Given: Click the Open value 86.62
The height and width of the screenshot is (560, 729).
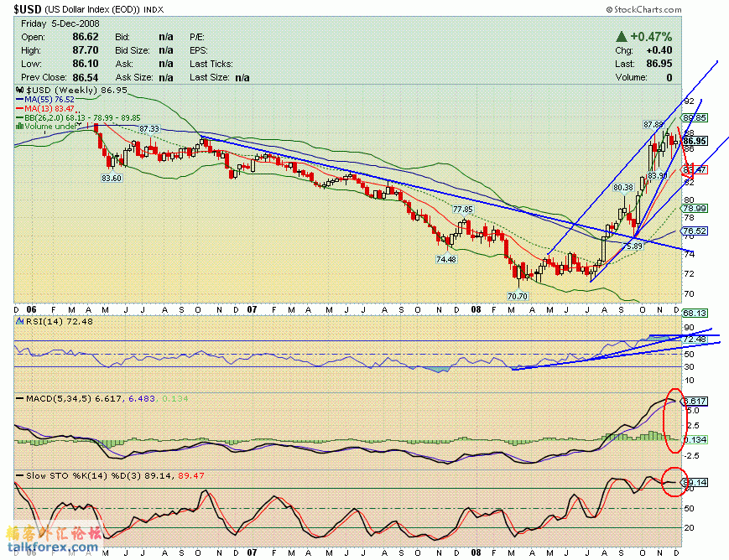Looking at the screenshot, I should pyautogui.click(x=86, y=37).
